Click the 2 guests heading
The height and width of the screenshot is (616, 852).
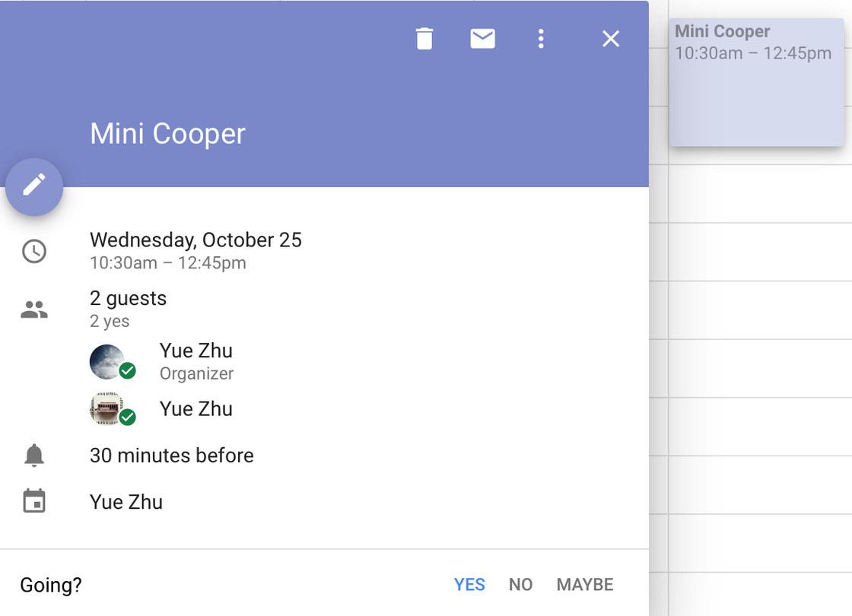[128, 298]
